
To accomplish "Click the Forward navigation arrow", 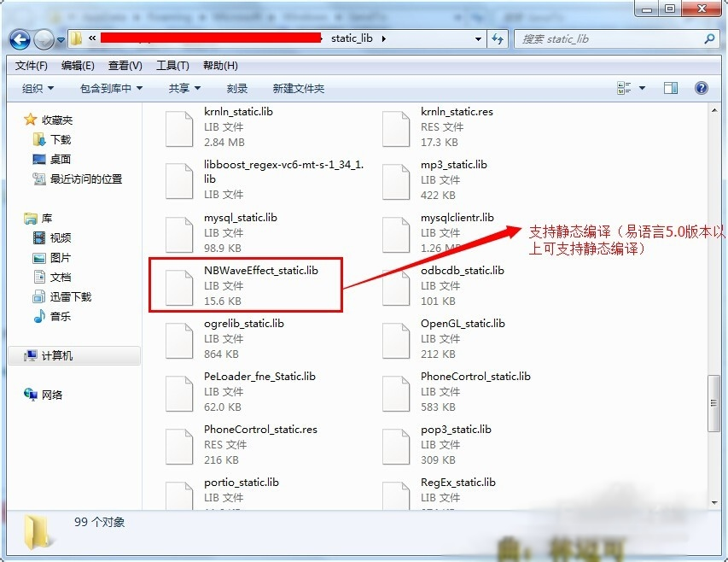I will 44,39.
